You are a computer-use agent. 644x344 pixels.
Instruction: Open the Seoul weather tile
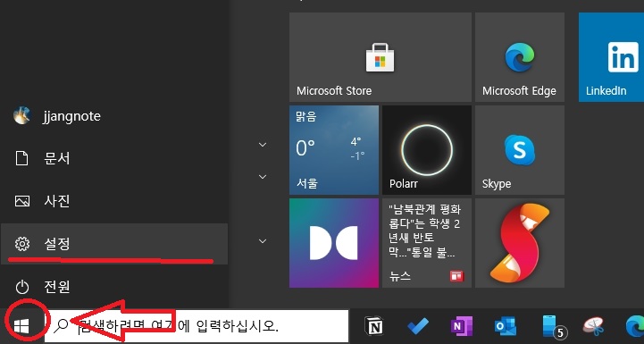pyautogui.click(x=334, y=150)
